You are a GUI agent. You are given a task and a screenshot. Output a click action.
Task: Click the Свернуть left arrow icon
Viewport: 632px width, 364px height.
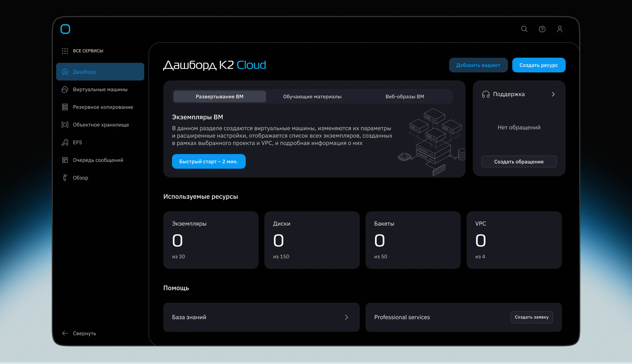[x=65, y=333]
